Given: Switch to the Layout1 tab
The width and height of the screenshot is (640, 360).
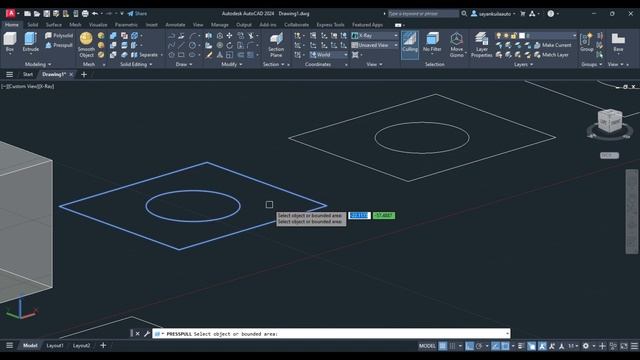Looking at the screenshot, I should (x=55, y=346).
